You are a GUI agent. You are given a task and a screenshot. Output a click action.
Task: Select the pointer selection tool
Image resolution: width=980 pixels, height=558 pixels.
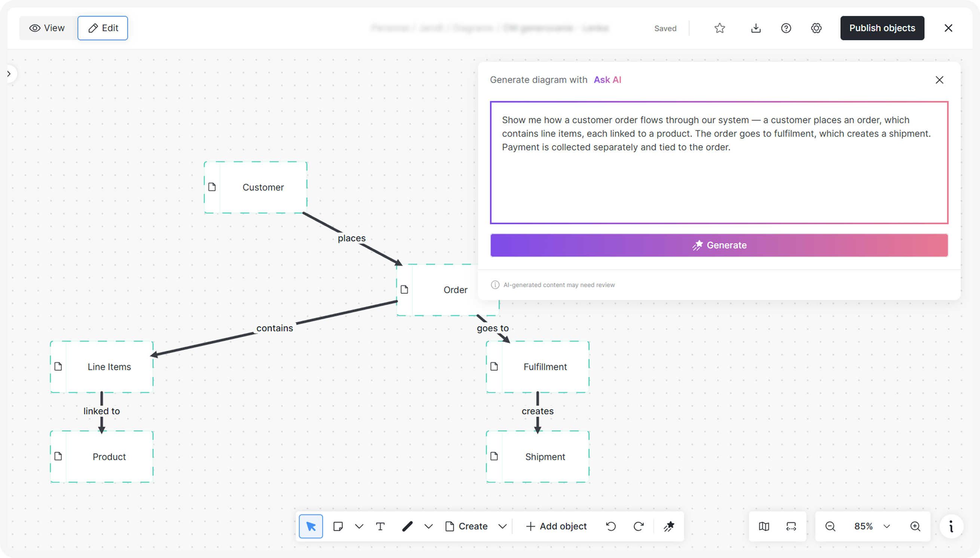pos(311,526)
